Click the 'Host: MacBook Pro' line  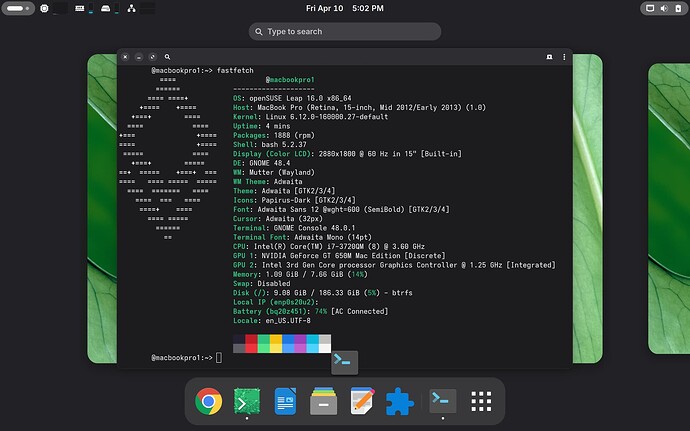(x=359, y=107)
